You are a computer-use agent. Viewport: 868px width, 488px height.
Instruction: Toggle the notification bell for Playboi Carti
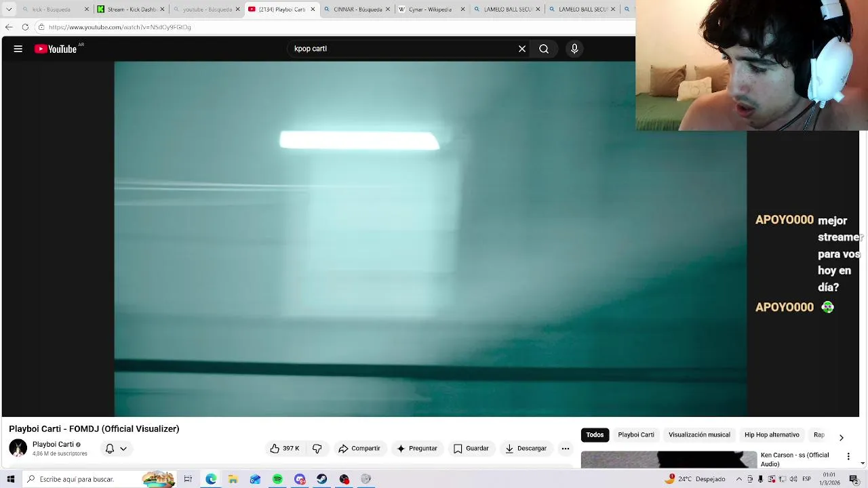click(x=110, y=449)
